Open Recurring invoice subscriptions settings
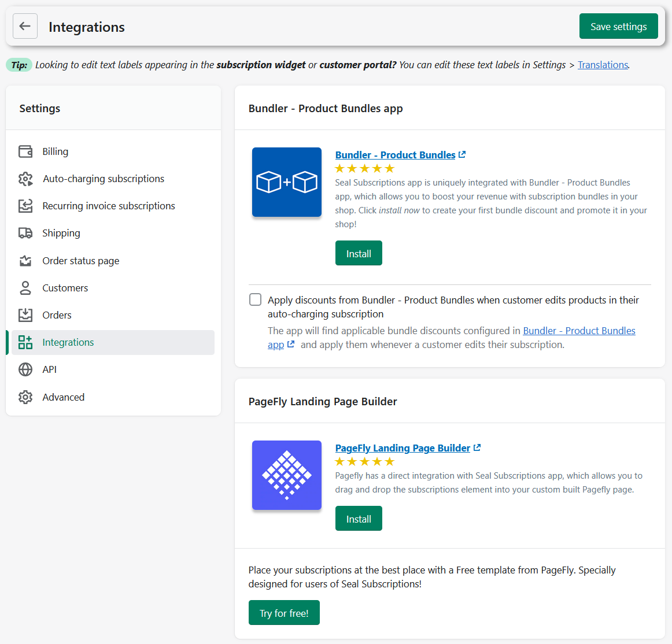The image size is (672, 644). [x=113, y=206]
